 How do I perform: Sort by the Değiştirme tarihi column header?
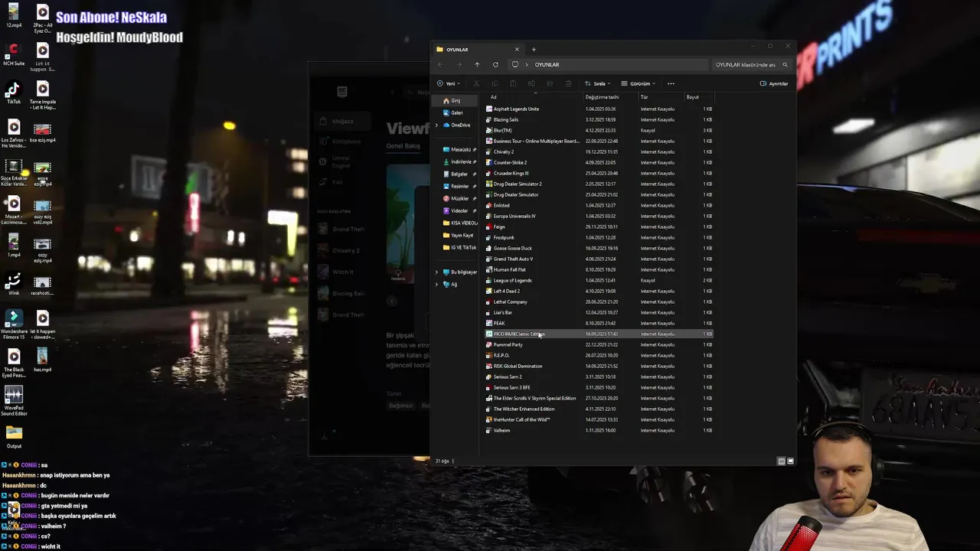coord(609,97)
